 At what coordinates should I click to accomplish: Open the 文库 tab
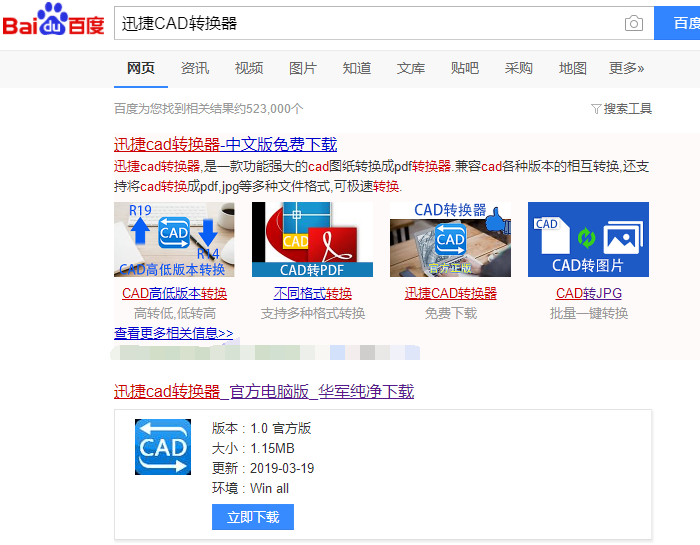click(x=411, y=68)
